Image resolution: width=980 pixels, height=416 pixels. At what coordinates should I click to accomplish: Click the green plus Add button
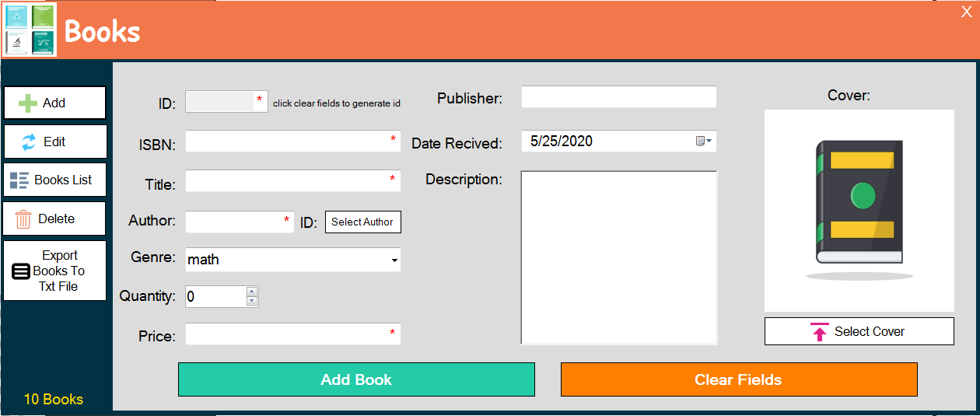coord(54,103)
